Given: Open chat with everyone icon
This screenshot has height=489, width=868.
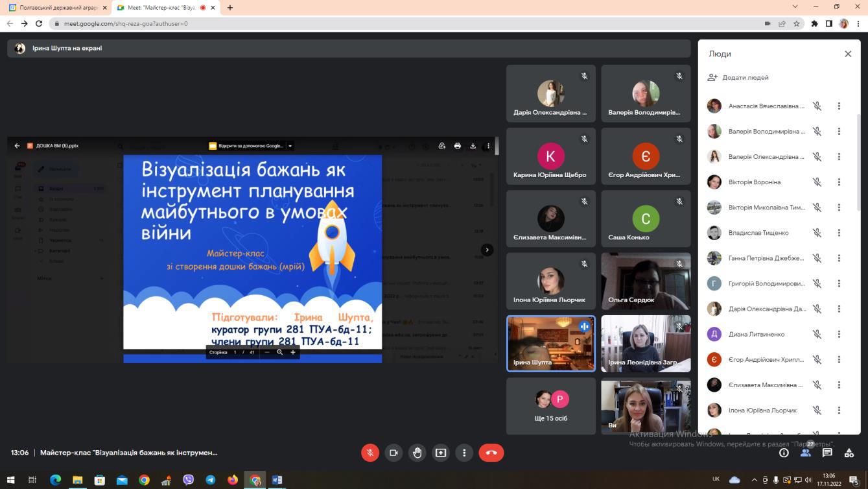Looking at the screenshot, I should [827, 453].
